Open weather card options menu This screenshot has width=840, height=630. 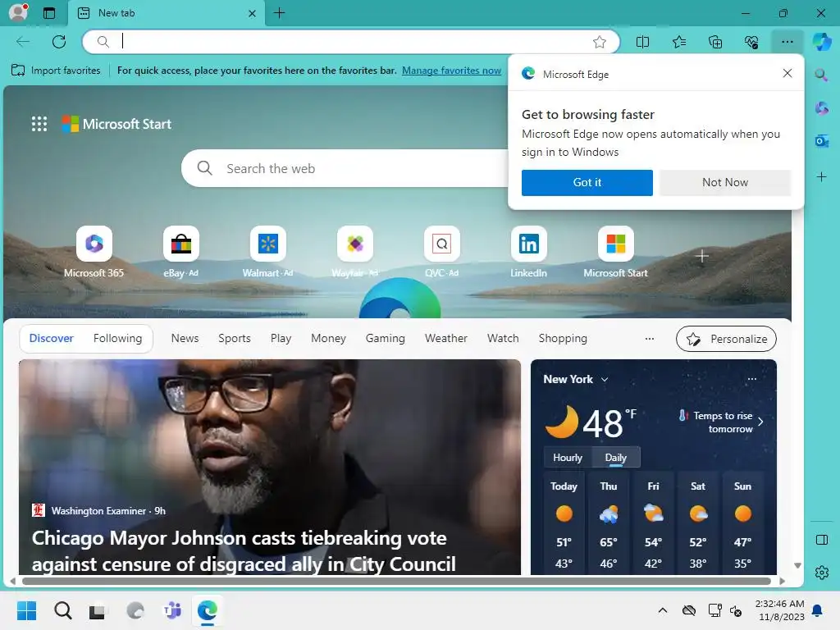(751, 379)
